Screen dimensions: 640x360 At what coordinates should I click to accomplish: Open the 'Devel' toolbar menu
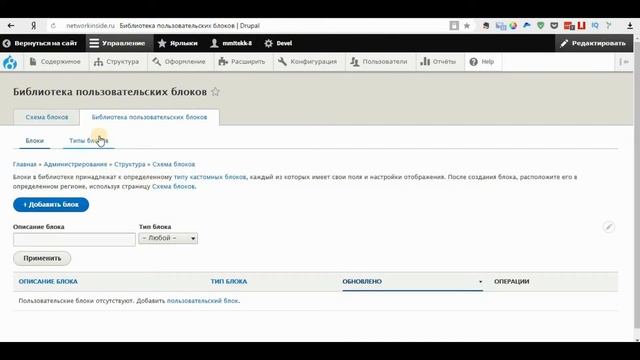pos(278,43)
